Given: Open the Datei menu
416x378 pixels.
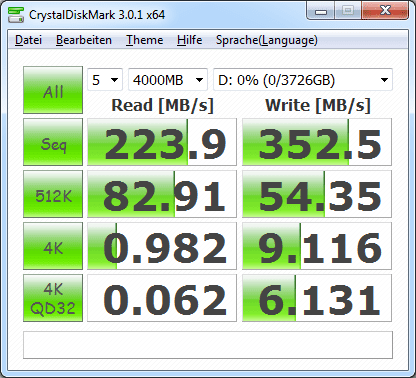Looking at the screenshot, I should coord(29,40).
